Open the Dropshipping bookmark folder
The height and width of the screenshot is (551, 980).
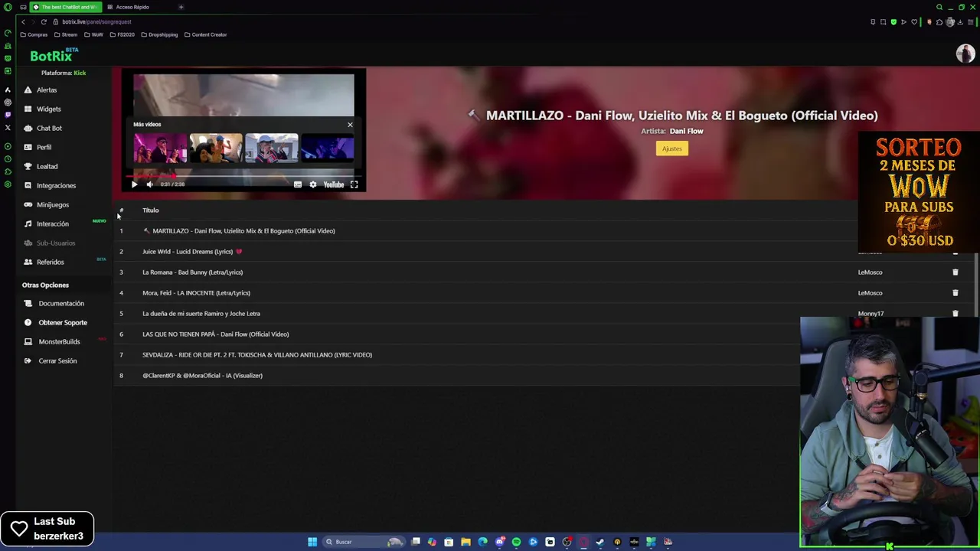tap(159, 34)
